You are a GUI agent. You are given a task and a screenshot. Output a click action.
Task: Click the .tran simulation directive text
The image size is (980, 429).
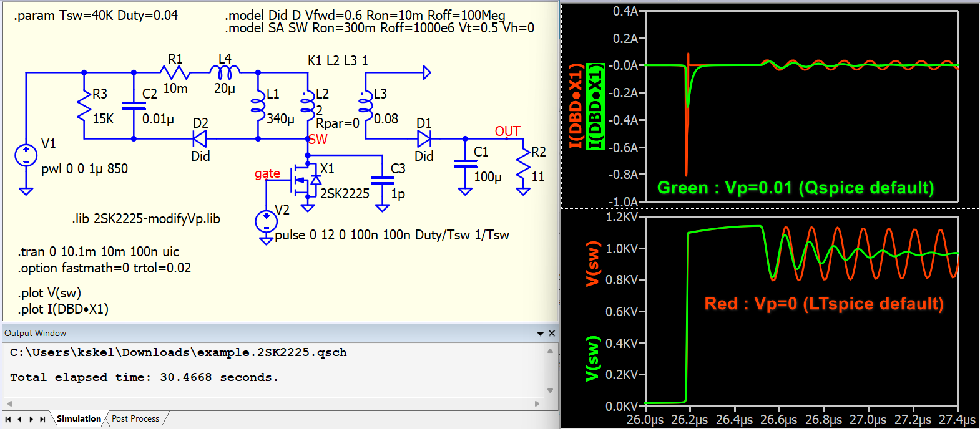tap(99, 252)
